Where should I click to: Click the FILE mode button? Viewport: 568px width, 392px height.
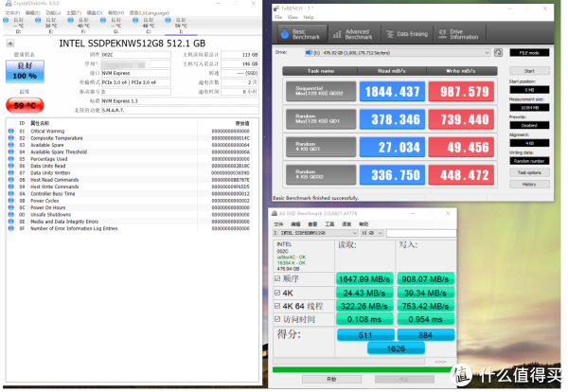point(529,52)
